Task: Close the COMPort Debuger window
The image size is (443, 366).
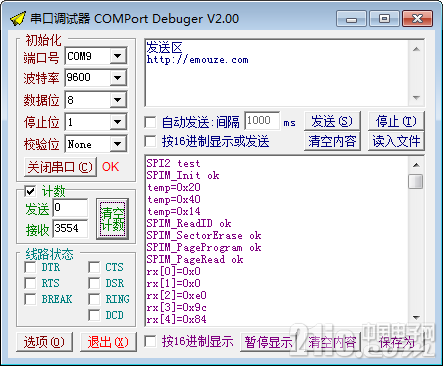Action: 418,19
